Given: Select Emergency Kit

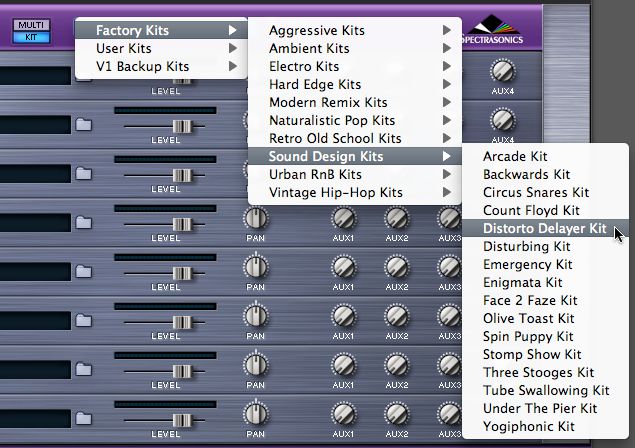Looking at the screenshot, I should [x=545, y=264].
